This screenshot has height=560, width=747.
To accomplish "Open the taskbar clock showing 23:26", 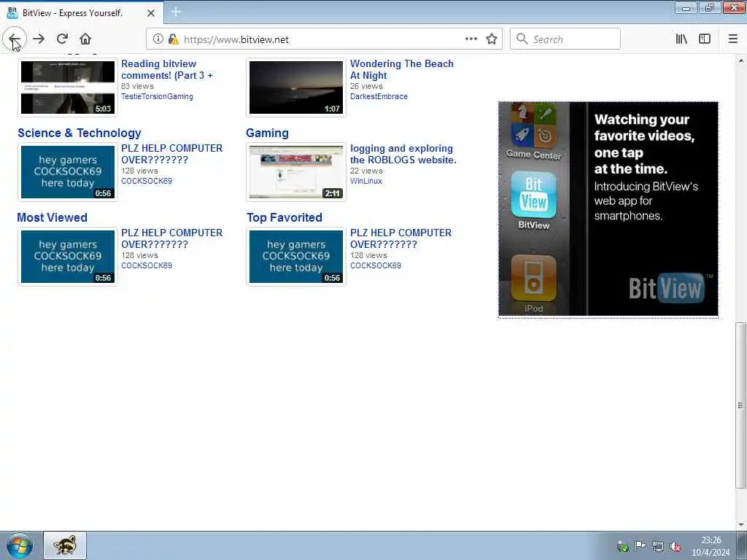I will point(711,546).
